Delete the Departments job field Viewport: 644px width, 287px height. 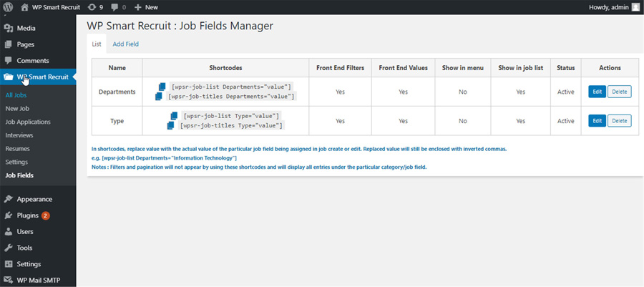point(619,92)
